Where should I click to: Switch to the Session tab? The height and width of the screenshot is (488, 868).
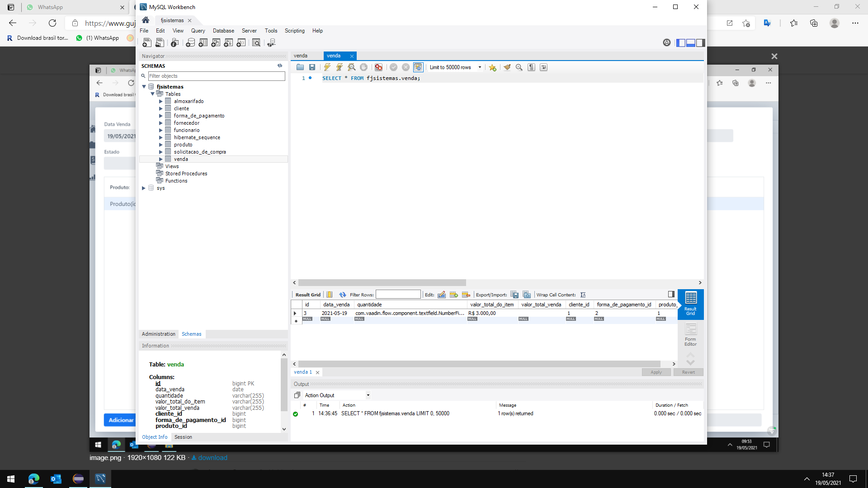[x=183, y=437]
